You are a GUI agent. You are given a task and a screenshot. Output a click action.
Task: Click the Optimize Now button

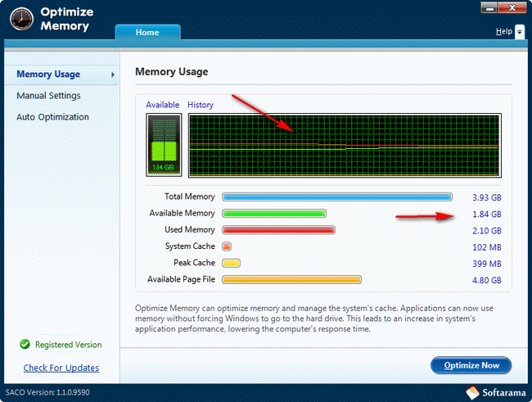471,365
